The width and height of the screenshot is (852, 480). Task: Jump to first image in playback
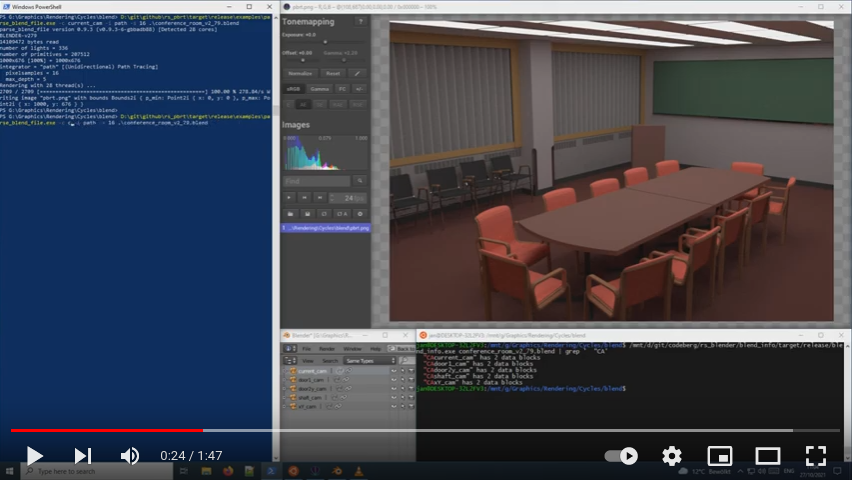305,198
